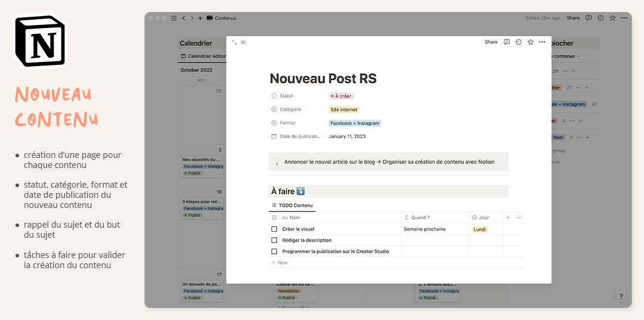
Task: Open the Créer le visuel task
Action: pos(298,229)
